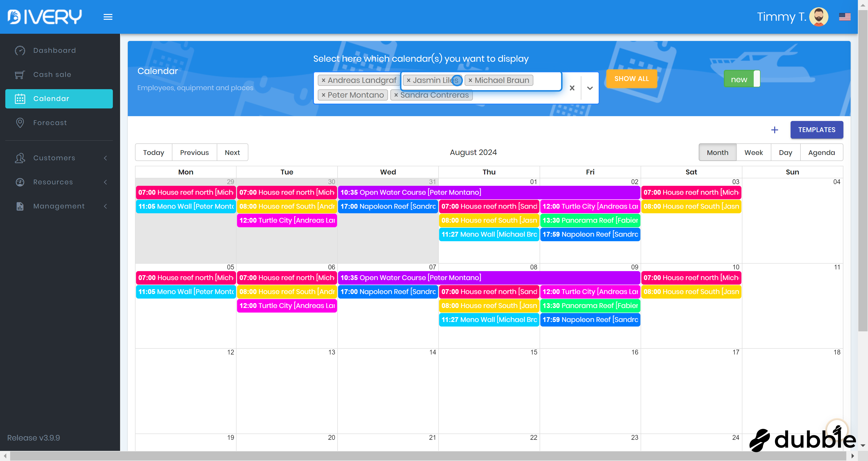Switch to Week view
The image size is (868, 461).
(x=753, y=153)
